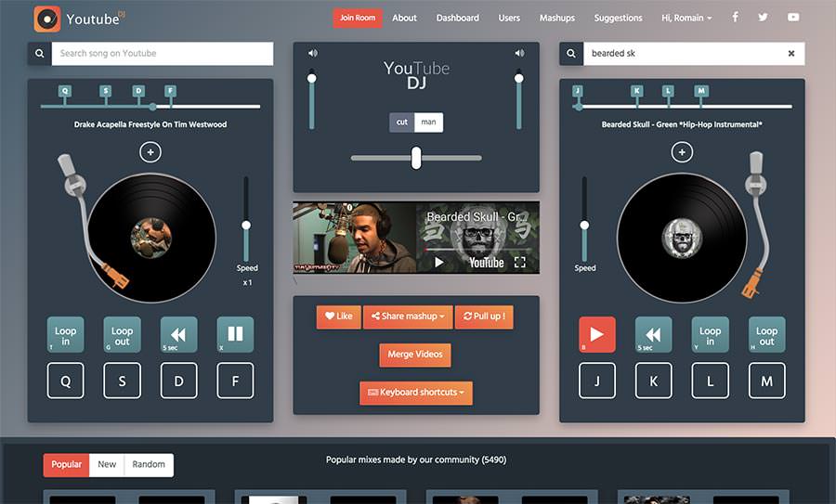Open the Mashups page
The height and width of the screenshot is (504, 836).
[x=557, y=18]
